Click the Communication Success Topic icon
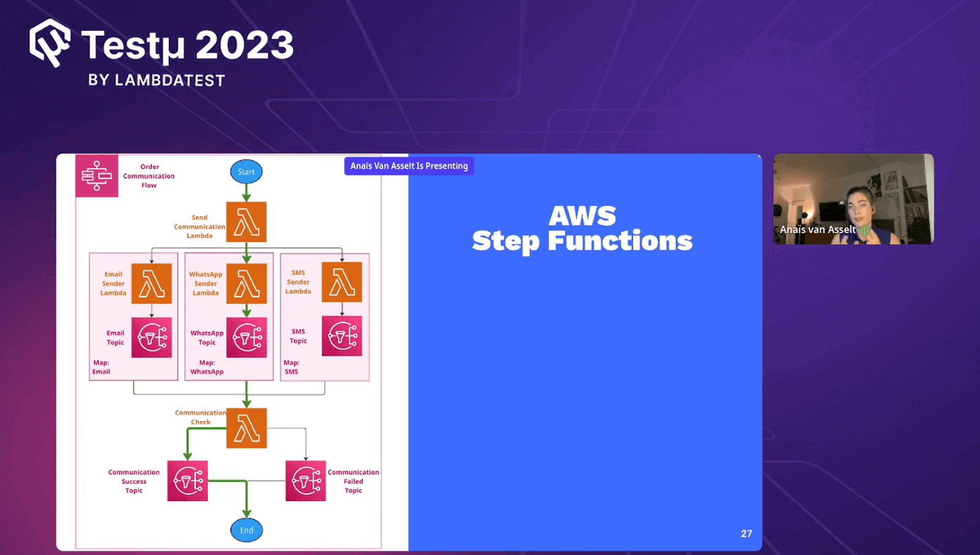Viewport: 980px width, 555px height. point(187,481)
